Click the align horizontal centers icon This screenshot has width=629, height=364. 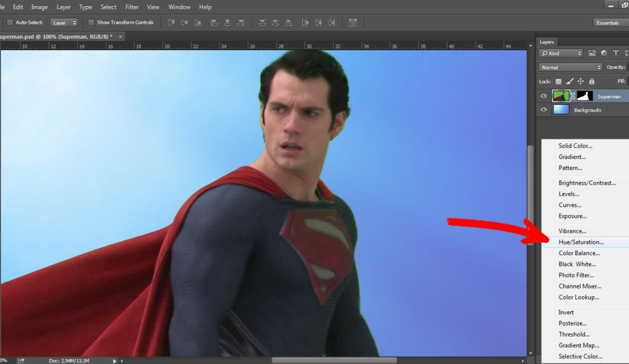point(227,23)
